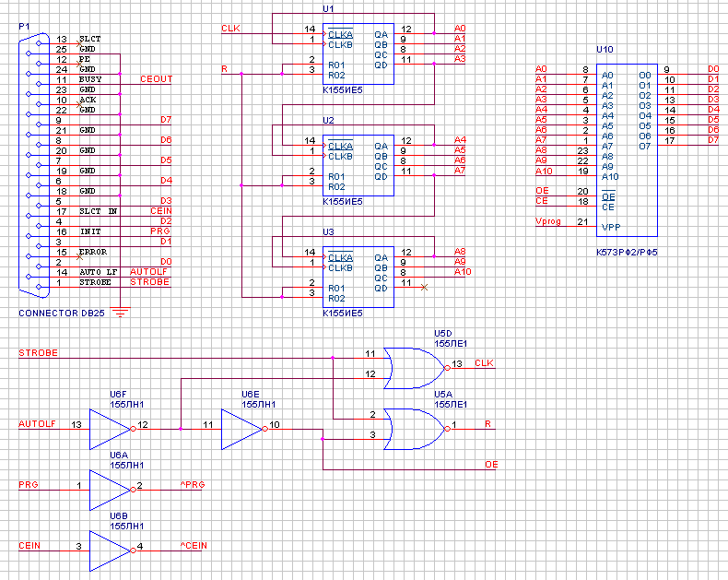This screenshot has height=580, width=728.
Task: Click the ground symbol below connector P1
Action: click(x=119, y=313)
